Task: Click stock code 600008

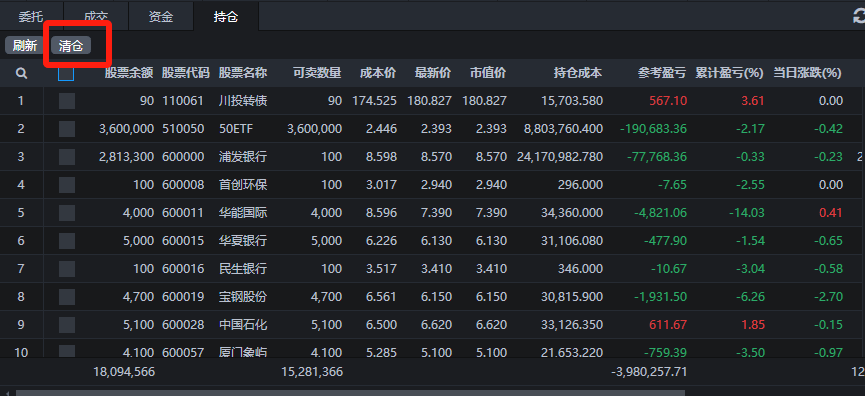Action: click(x=183, y=185)
